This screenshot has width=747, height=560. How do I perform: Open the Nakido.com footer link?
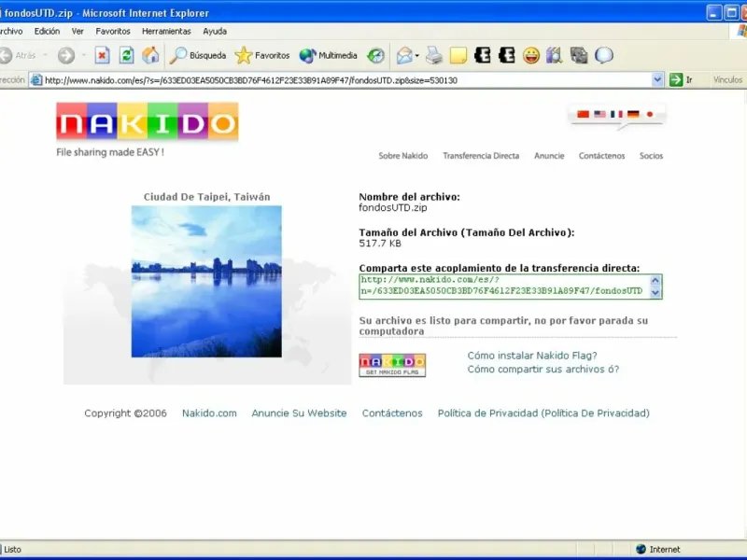(x=209, y=413)
